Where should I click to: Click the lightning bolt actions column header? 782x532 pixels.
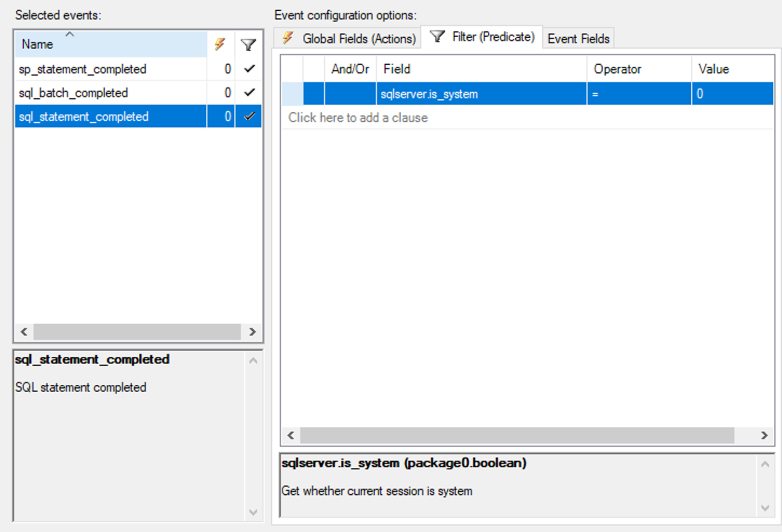tap(220, 44)
